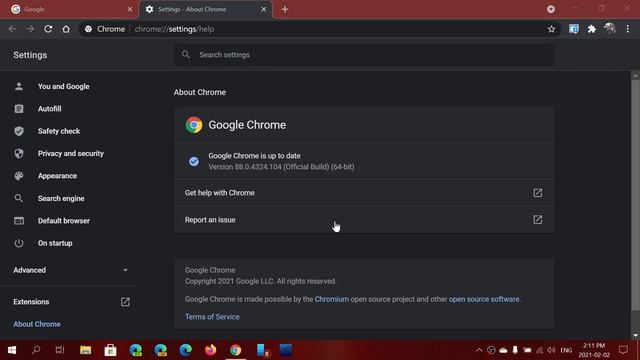Open a new tab with plus button
The image size is (640, 360).
coord(285,9)
